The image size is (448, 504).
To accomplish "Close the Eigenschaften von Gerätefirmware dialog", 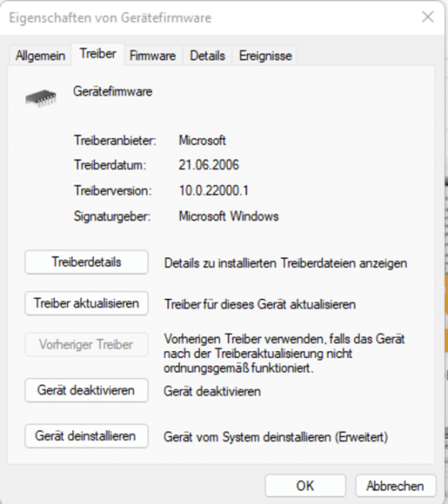I will pos(428,17).
